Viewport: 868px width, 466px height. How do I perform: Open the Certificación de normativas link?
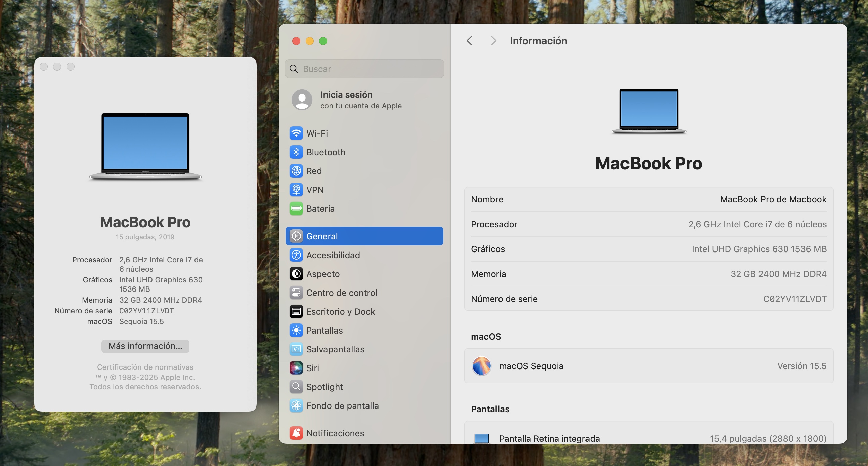145,367
